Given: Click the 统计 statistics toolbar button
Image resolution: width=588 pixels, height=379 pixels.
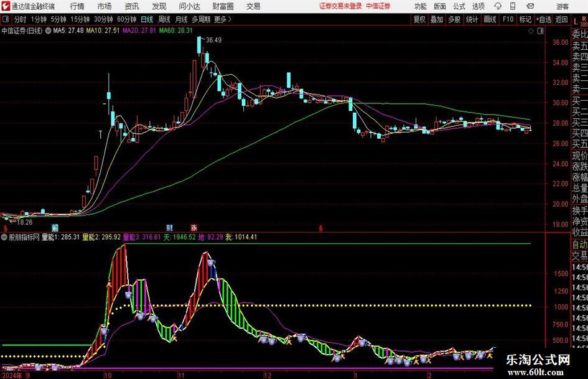Looking at the screenshot, I should (x=472, y=19).
